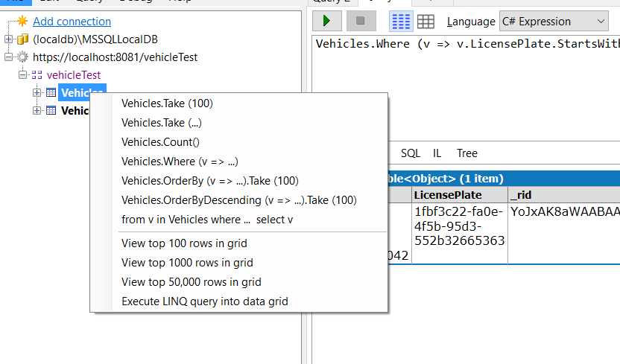Click the LicensePlate cell value 1fbf3c22-fa0e-4f5b-95d3-552b32665363
Image resolution: width=620 pixels, height=364 pixels.
(x=460, y=226)
